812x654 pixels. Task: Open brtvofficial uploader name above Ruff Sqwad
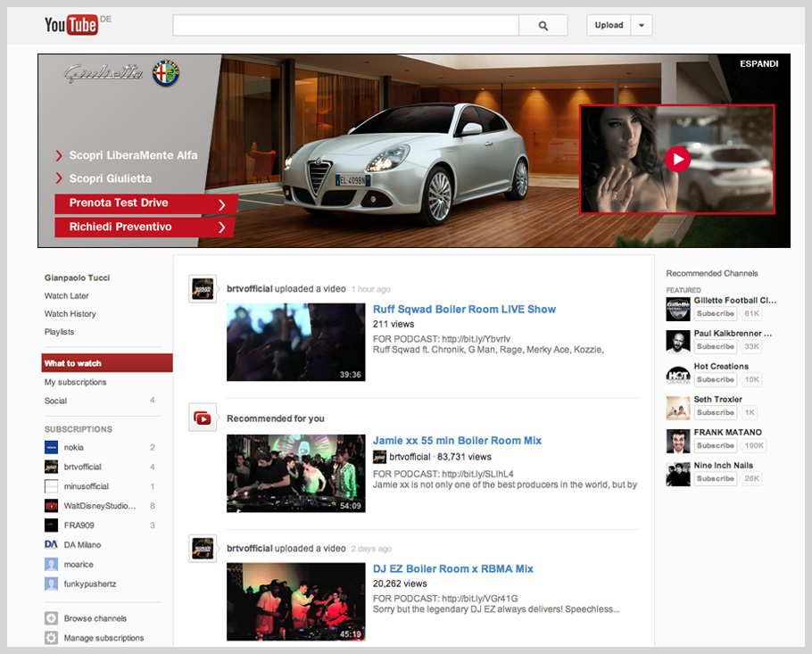tap(250, 289)
